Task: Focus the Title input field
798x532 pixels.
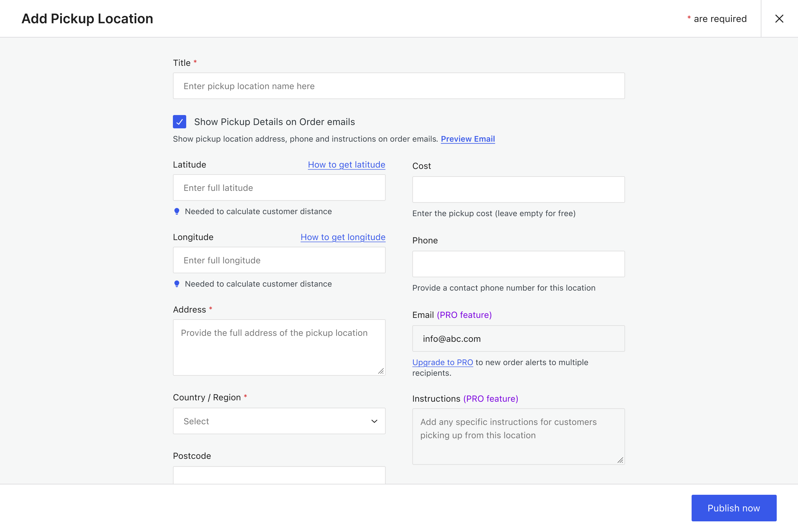Action: point(399,86)
